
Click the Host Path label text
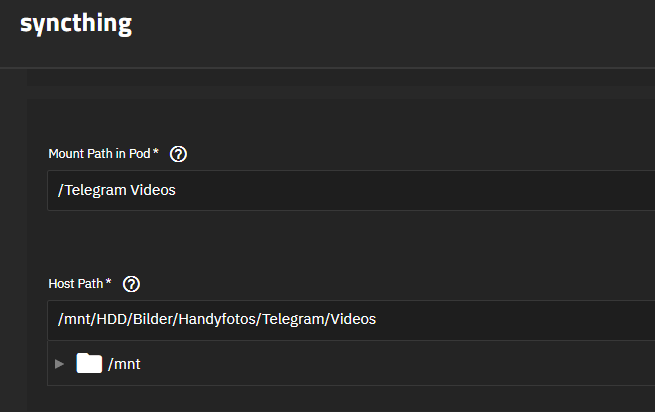[x=75, y=284]
